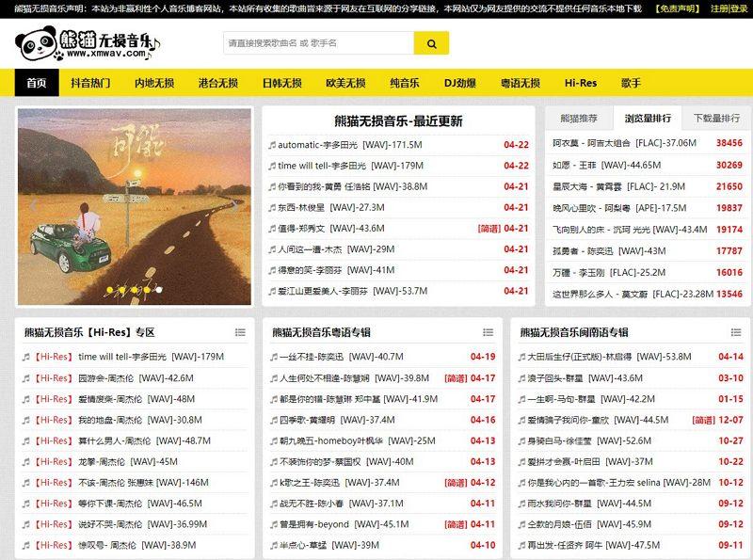Open 得意的笑-李丽芬 song
The height and width of the screenshot is (560, 753).
click(336, 270)
